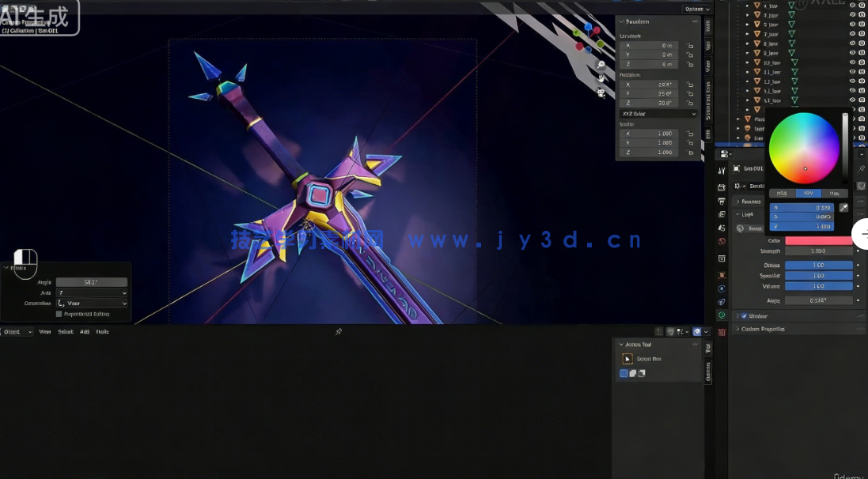
Task: Open the Options dropdown in viewport header
Action: 696,9
